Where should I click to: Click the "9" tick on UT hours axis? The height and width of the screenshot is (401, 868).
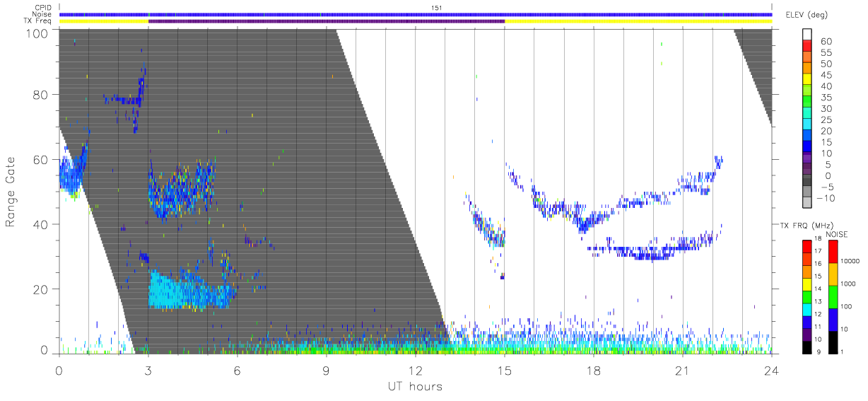tap(326, 371)
